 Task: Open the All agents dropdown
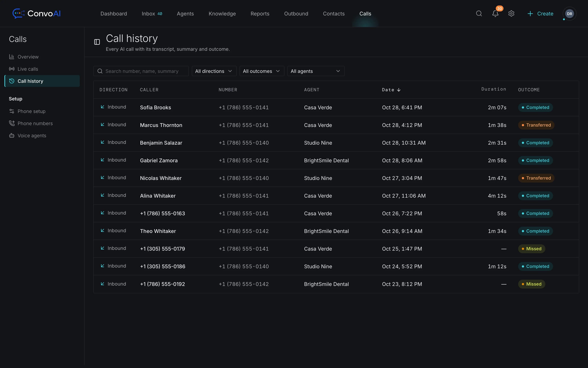click(316, 71)
